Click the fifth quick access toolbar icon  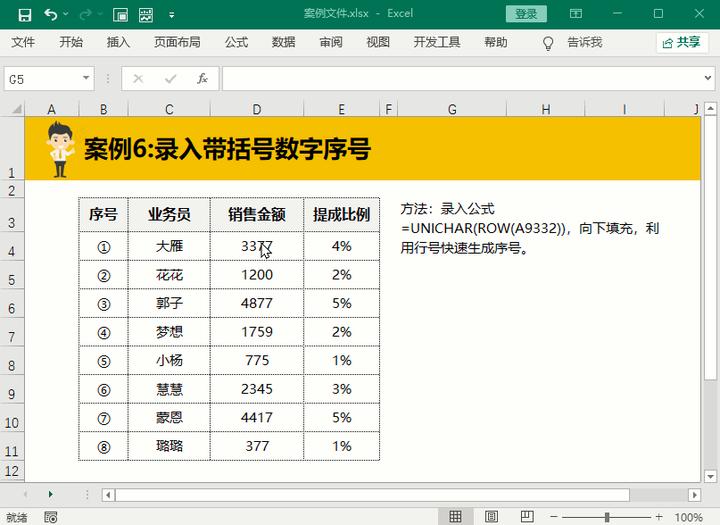pos(146,15)
